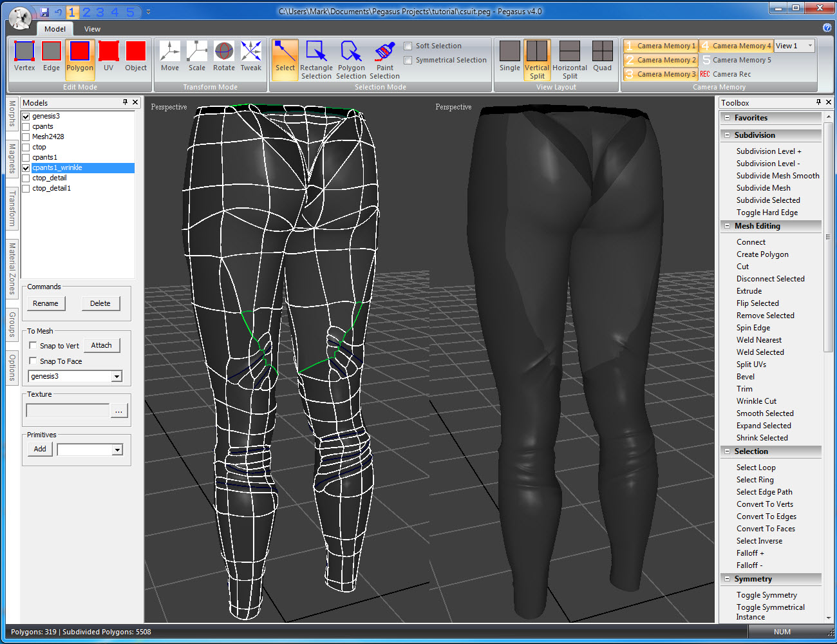Click the undo arrow in title bar
Image resolution: width=837 pixels, height=644 pixels.
click(59, 12)
